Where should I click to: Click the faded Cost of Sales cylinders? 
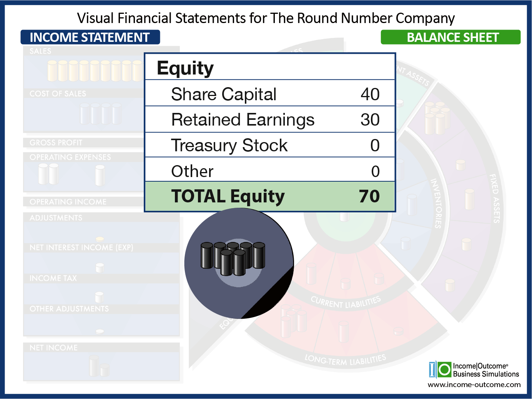tap(101, 114)
